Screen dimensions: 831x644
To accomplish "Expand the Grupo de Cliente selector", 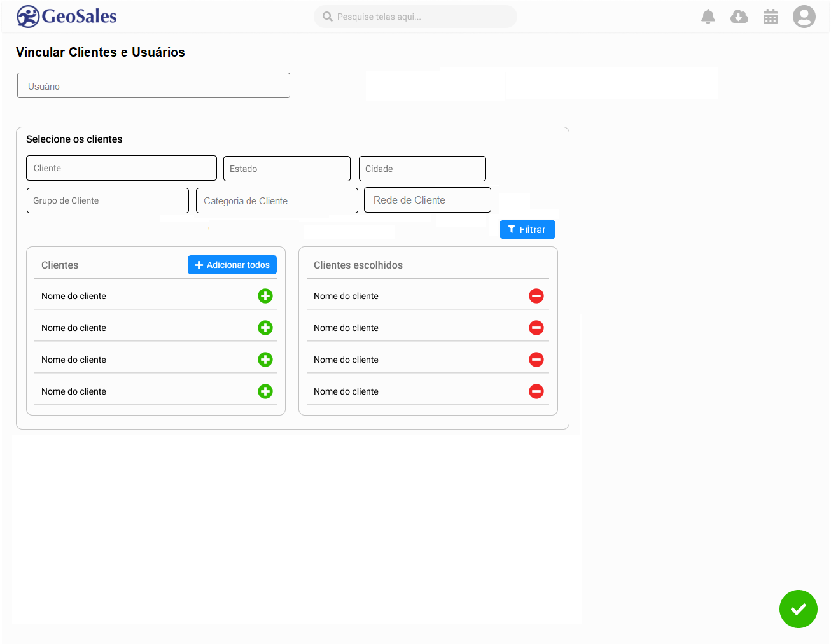I will (108, 200).
